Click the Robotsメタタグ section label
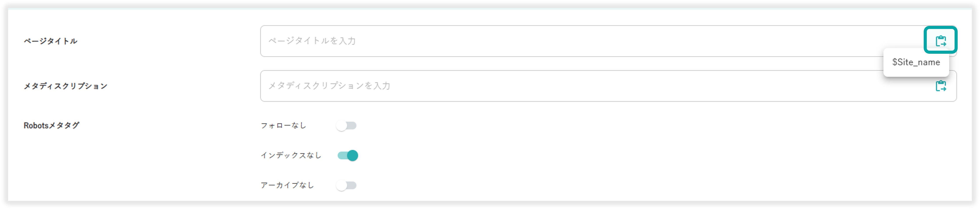The height and width of the screenshot is (209, 980). [x=51, y=125]
